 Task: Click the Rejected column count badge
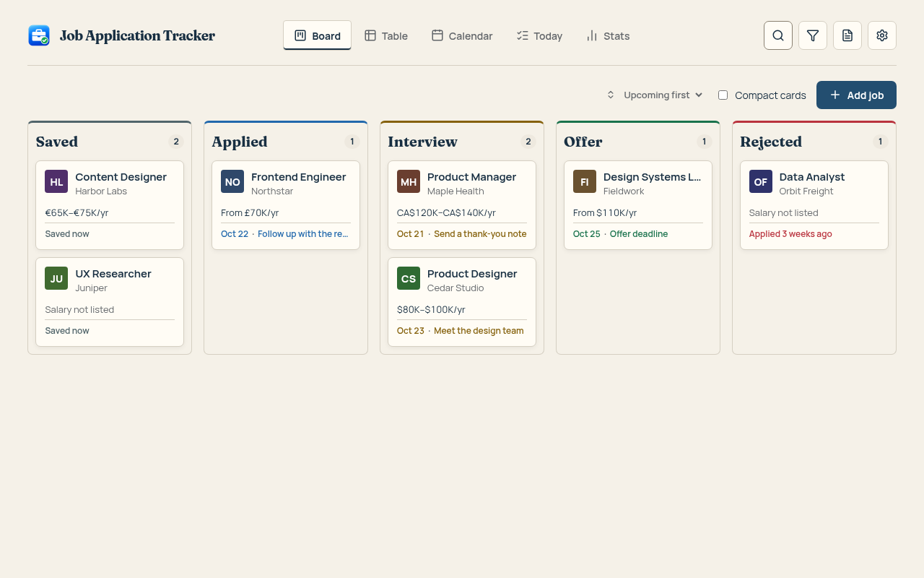(x=880, y=142)
